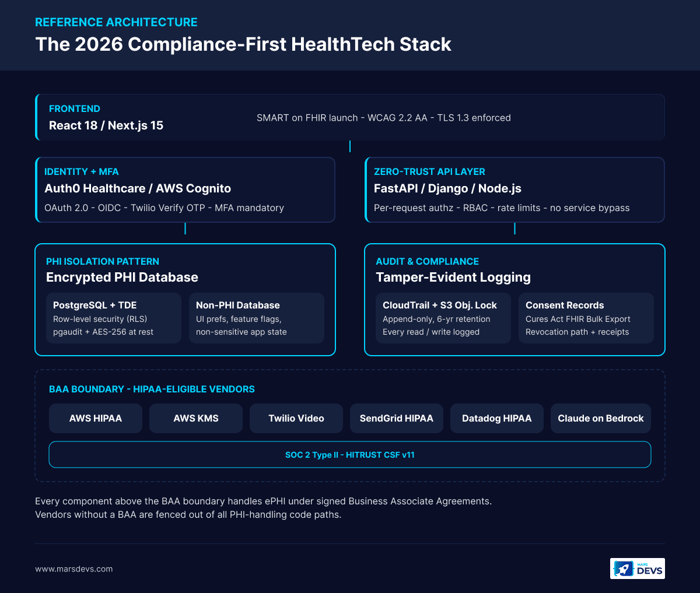Click 'FastAPI / Django / Node.js' heading
The width and height of the screenshot is (700, 593).
[447, 188]
